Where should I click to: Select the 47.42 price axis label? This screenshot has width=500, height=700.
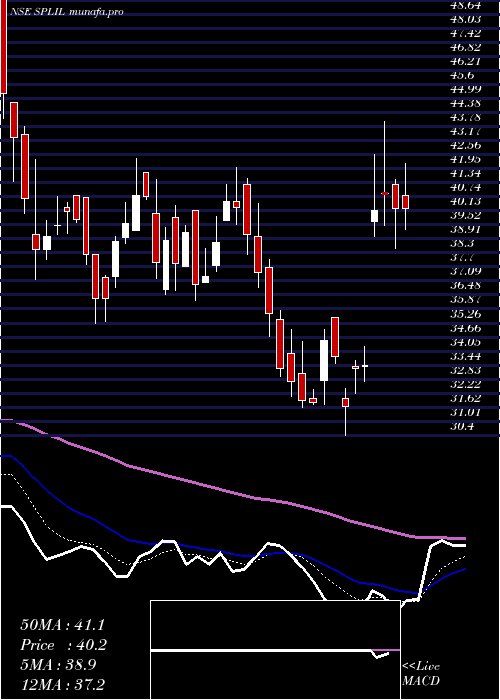click(467, 33)
